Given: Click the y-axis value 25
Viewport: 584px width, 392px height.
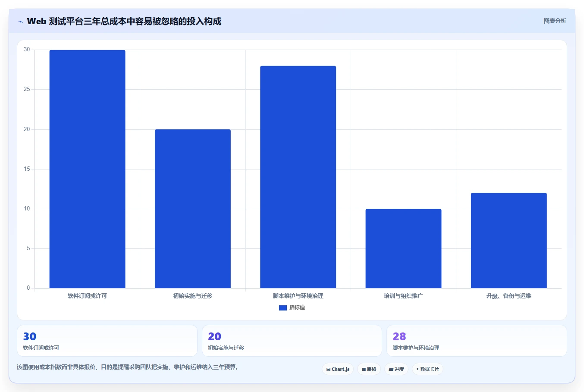Looking at the screenshot, I should 27,89.
